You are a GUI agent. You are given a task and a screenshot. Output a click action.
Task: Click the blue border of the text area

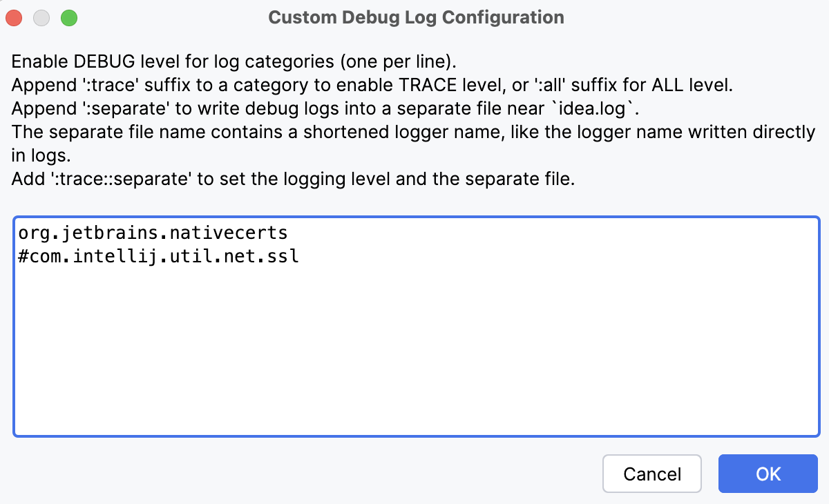[414, 216]
